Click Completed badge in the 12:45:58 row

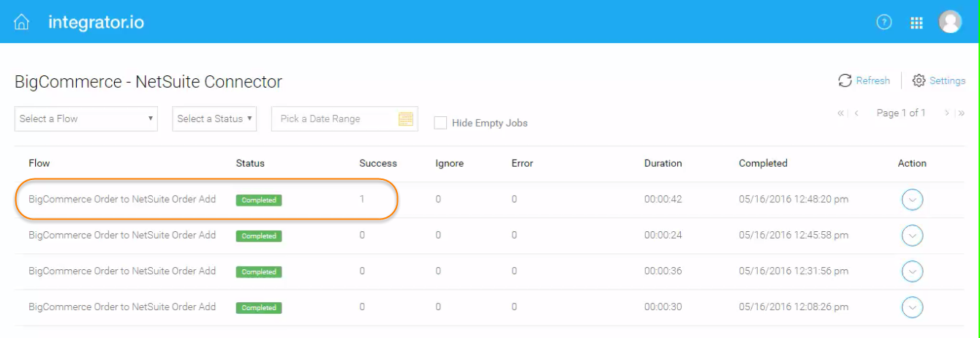pos(259,236)
